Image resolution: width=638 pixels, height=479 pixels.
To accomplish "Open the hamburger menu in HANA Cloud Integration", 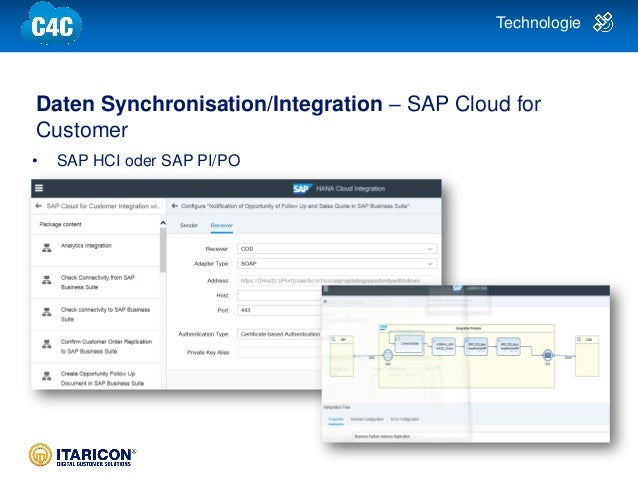I will coord(39,188).
